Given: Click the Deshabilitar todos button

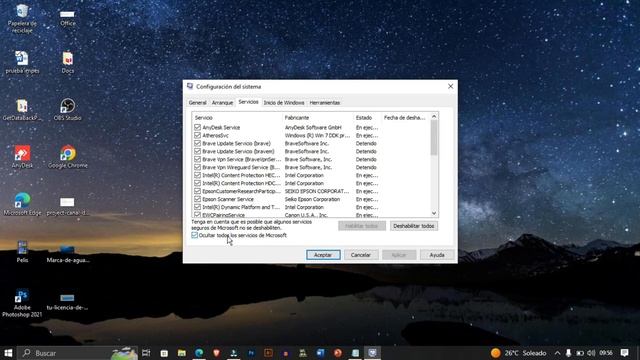Looking at the screenshot, I should click(x=413, y=226).
